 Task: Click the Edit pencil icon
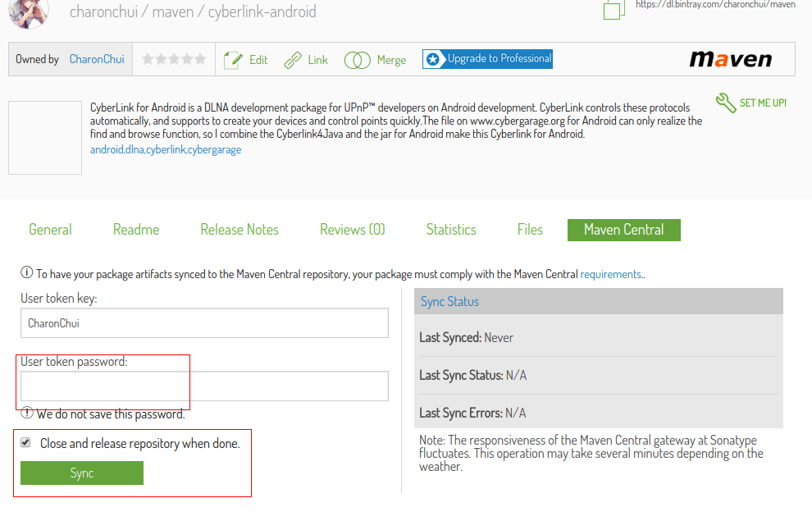tap(233, 60)
